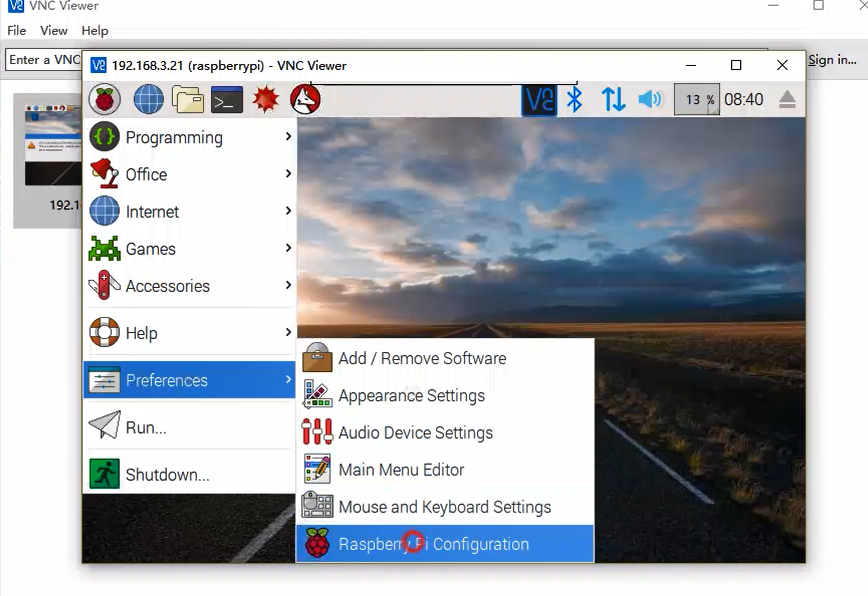This screenshot has width=868, height=596.
Task: Expand the Help submenu arrow
Action: tap(288, 332)
